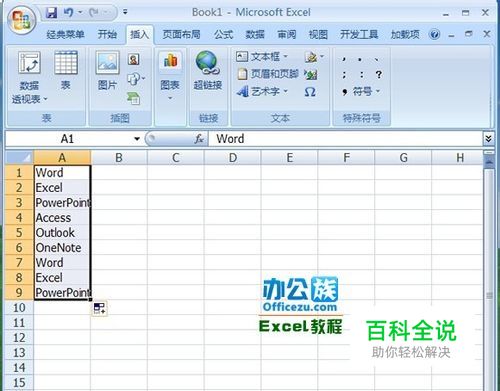Click the vertical scrollbar up arrow
Image resolution: width=500 pixels, height=391 pixels.
489,162
